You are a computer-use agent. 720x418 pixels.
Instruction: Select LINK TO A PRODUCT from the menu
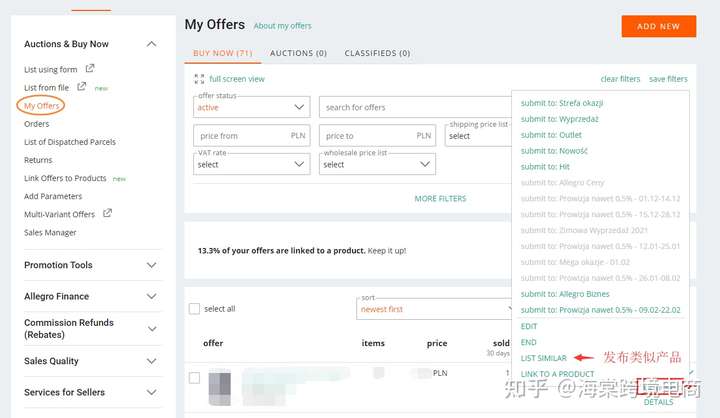pos(557,374)
